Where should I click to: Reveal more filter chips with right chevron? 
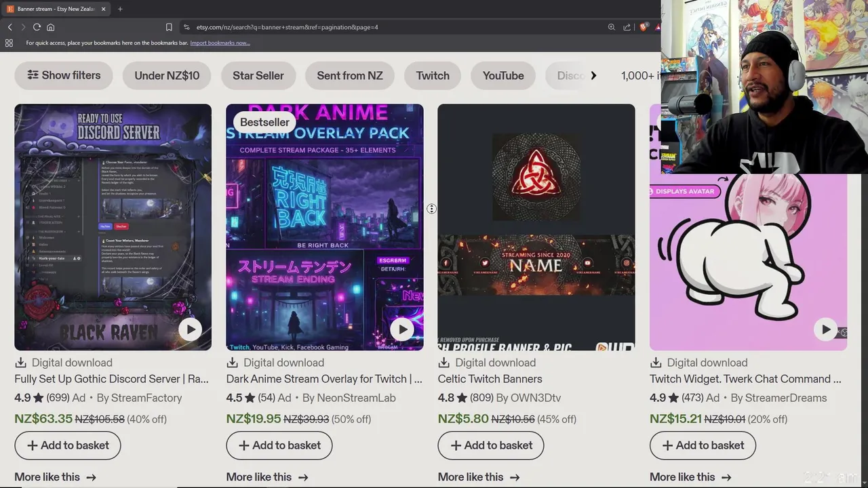[593, 75]
